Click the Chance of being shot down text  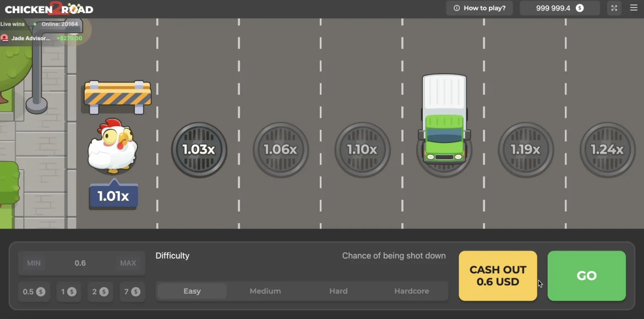coord(394,256)
